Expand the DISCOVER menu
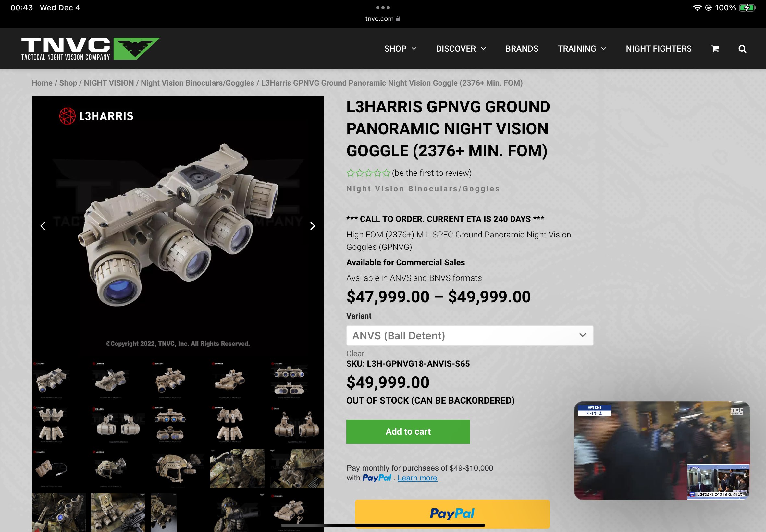The image size is (766, 532). 461,49
